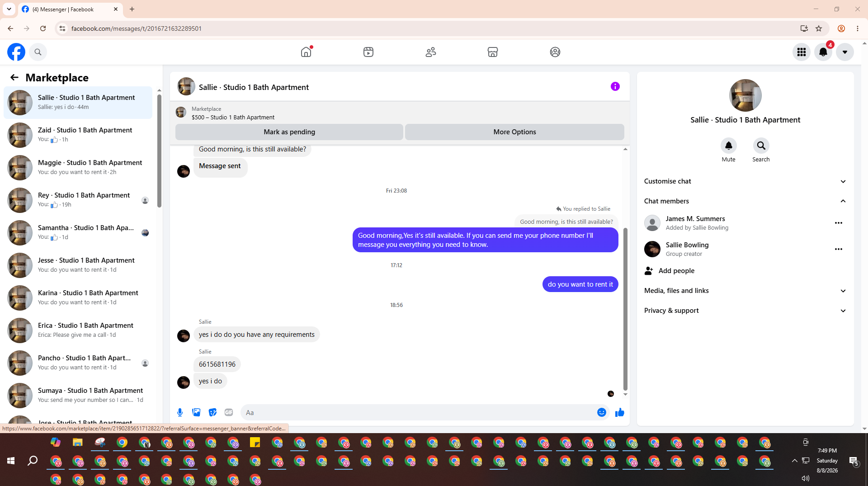Click the message thread scrollbar

tap(625, 309)
